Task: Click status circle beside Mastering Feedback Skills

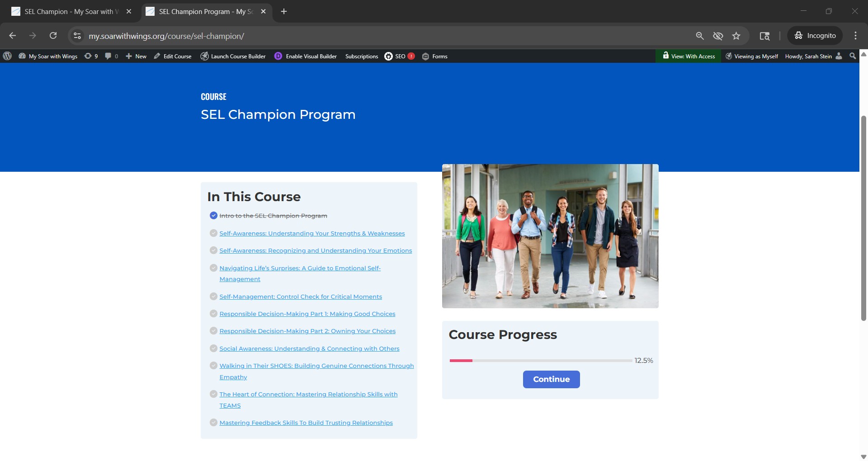Action: point(213,423)
